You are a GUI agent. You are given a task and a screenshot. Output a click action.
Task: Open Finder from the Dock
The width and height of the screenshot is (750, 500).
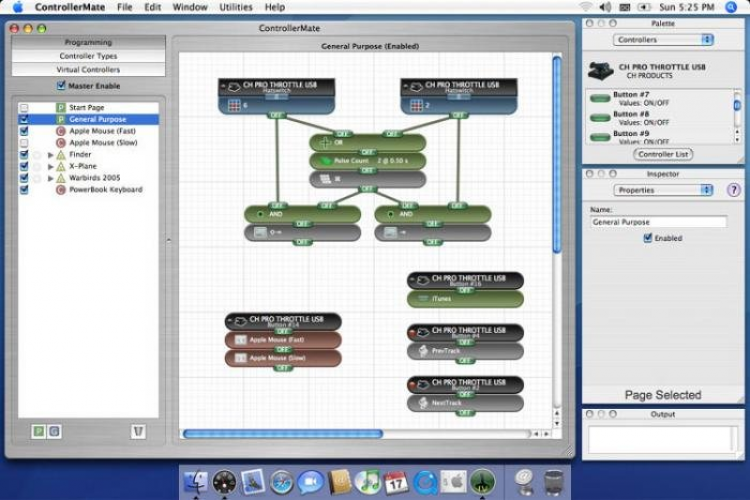point(196,481)
